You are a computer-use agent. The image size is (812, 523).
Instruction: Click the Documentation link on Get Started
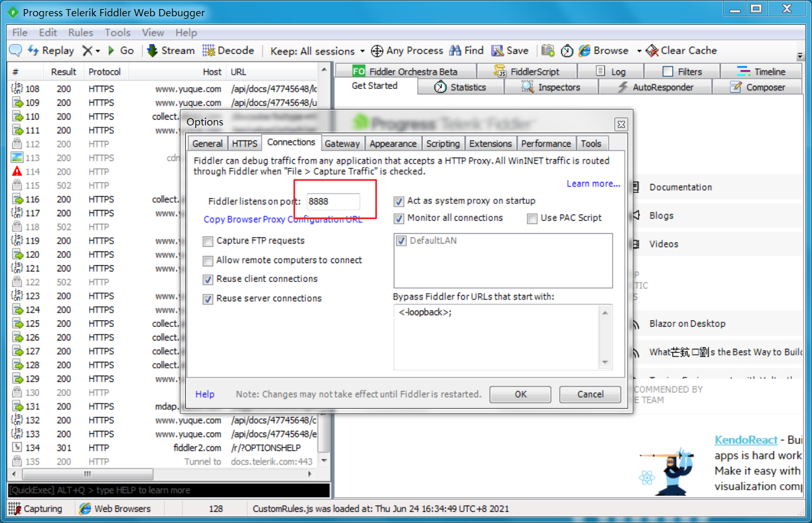681,187
